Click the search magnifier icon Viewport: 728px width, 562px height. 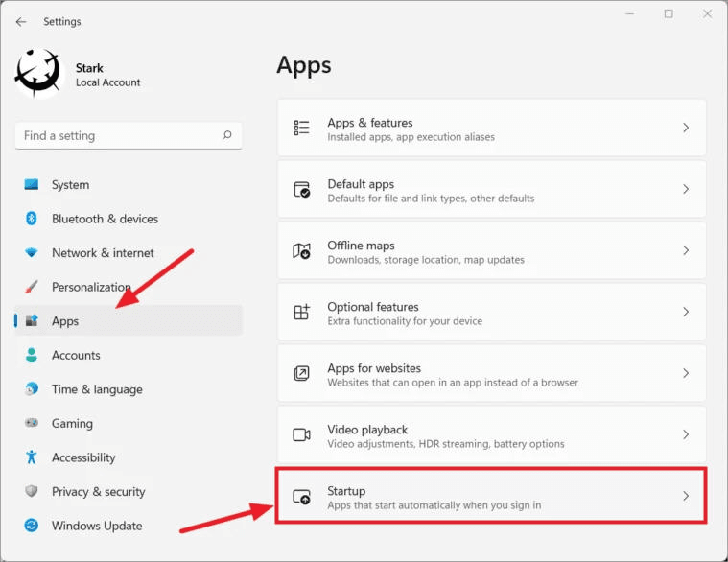(x=227, y=136)
